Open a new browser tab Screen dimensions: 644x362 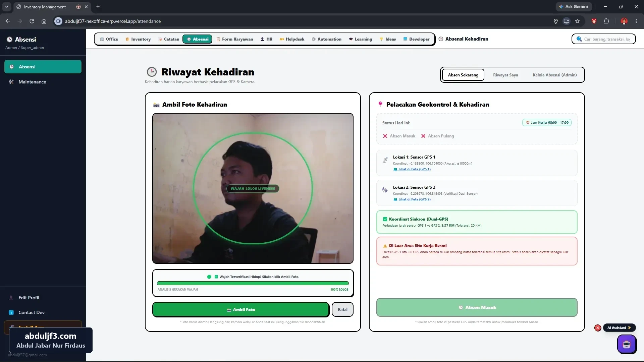pos(98,7)
